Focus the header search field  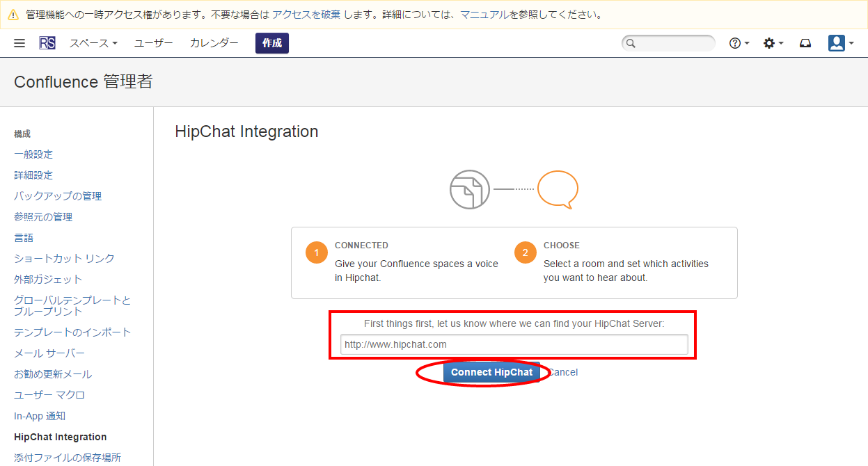pos(668,43)
